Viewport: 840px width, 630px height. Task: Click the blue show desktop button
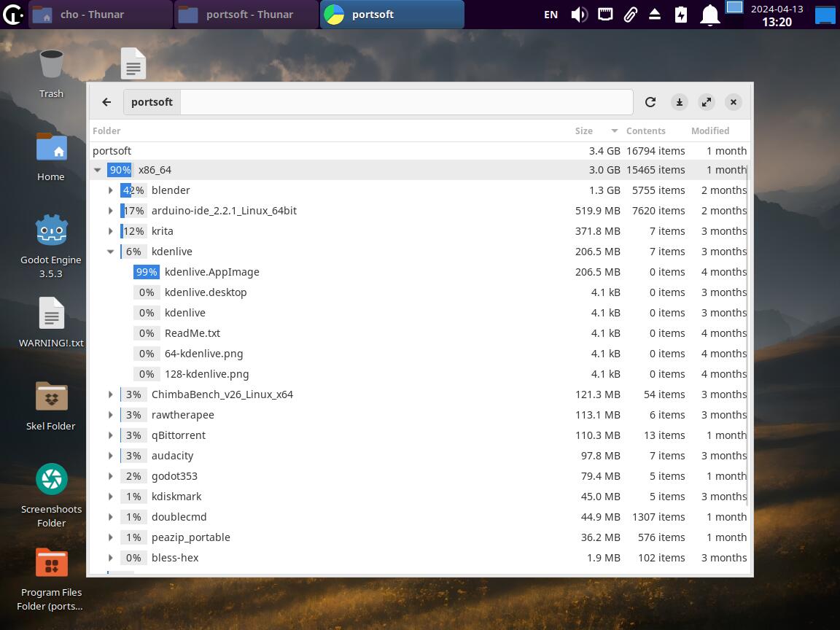coord(825,15)
